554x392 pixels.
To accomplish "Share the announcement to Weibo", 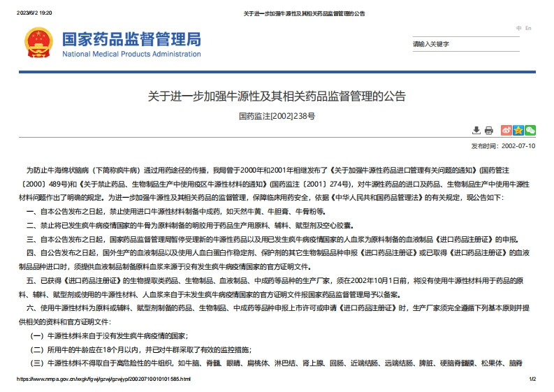I will click(x=506, y=130).
